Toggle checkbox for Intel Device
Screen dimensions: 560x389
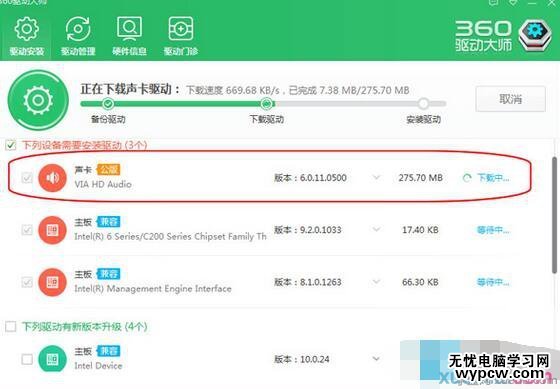[x=27, y=359]
